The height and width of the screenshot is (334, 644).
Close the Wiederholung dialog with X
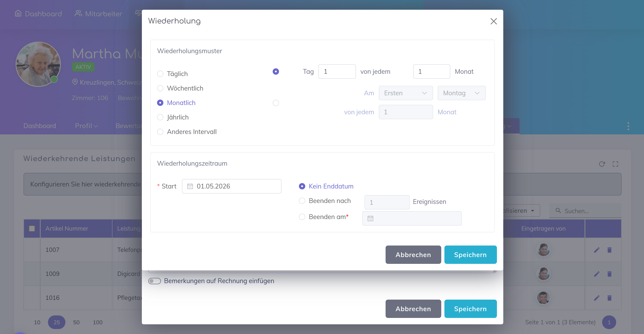pyautogui.click(x=494, y=21)
